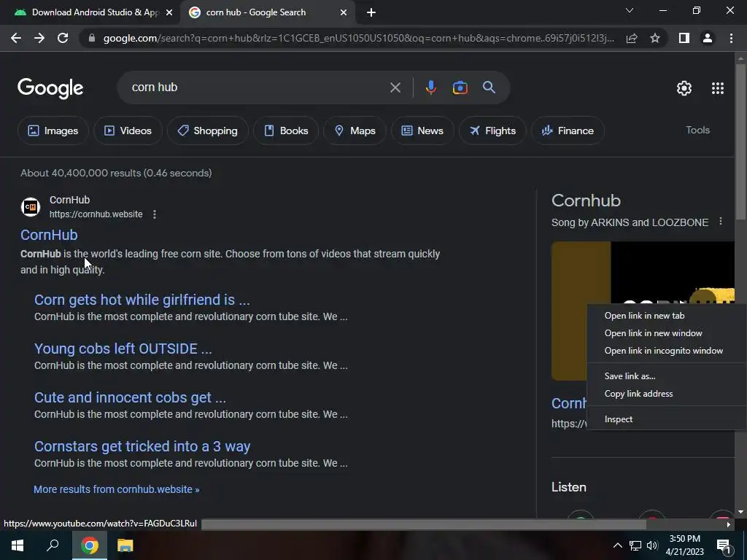Screen dimensions: 747x560
Task: Choose Open link in new tab
Action: coord(667,316)
